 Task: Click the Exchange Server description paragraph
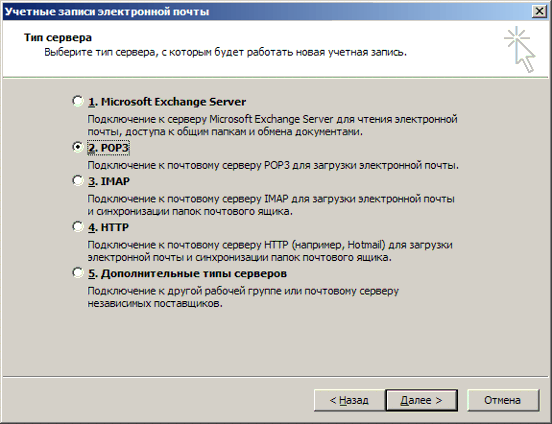pos(272,125)
